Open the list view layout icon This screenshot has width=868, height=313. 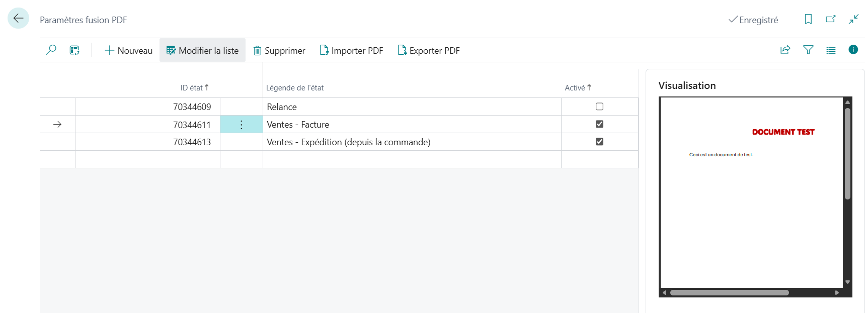click(831, 50)
